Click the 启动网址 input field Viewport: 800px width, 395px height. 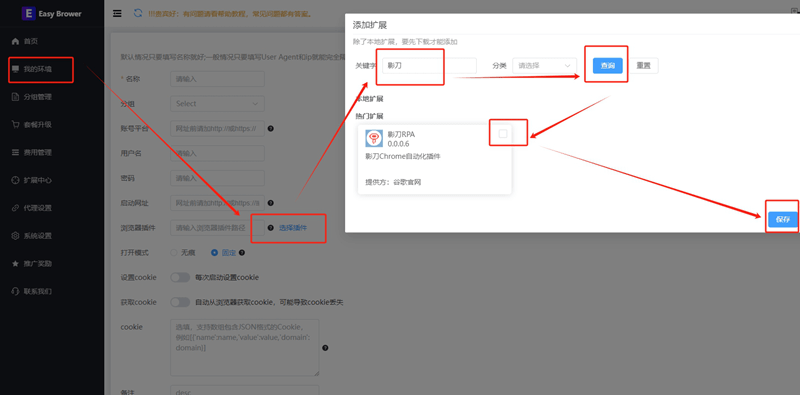point(217,203)
